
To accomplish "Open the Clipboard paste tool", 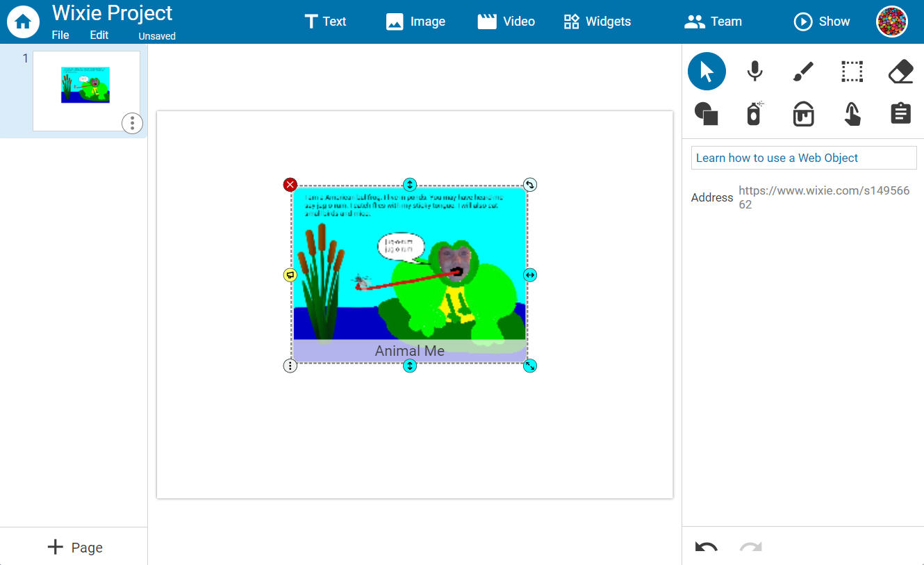I will point(900,113).
